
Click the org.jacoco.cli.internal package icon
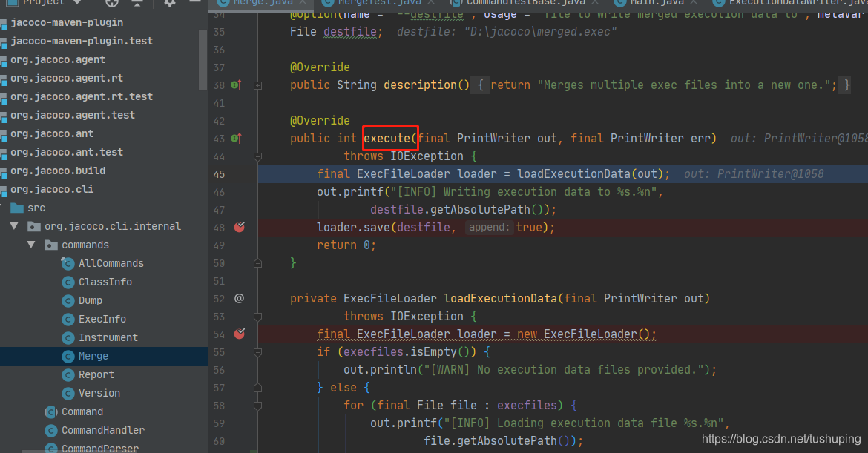point(34,226)
